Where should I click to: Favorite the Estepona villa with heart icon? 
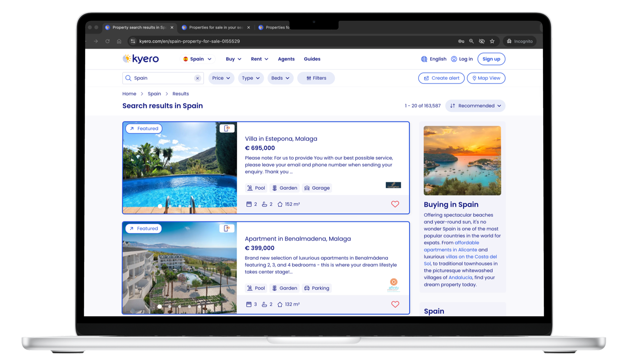click(x=395, y=204)
